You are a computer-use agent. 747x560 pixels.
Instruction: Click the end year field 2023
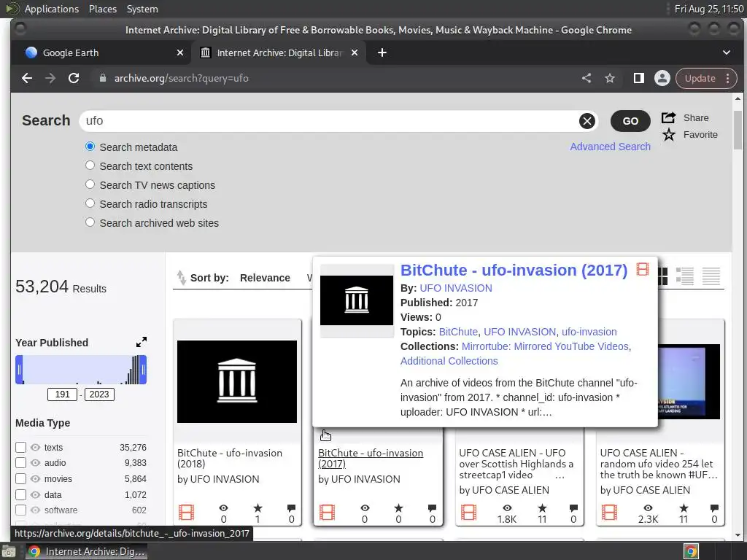[x=99, y=394]
